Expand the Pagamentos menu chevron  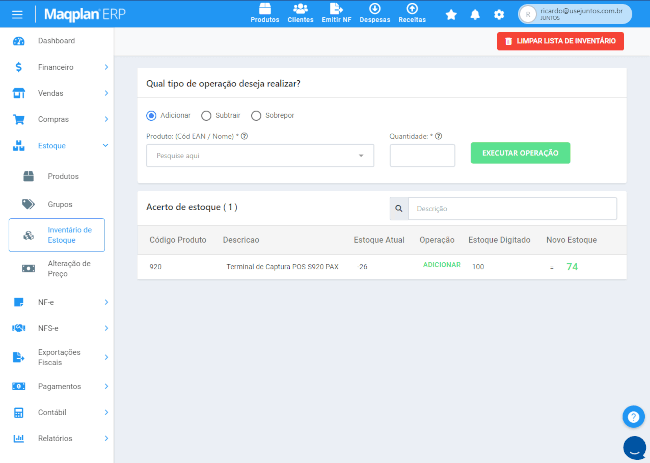106,386
